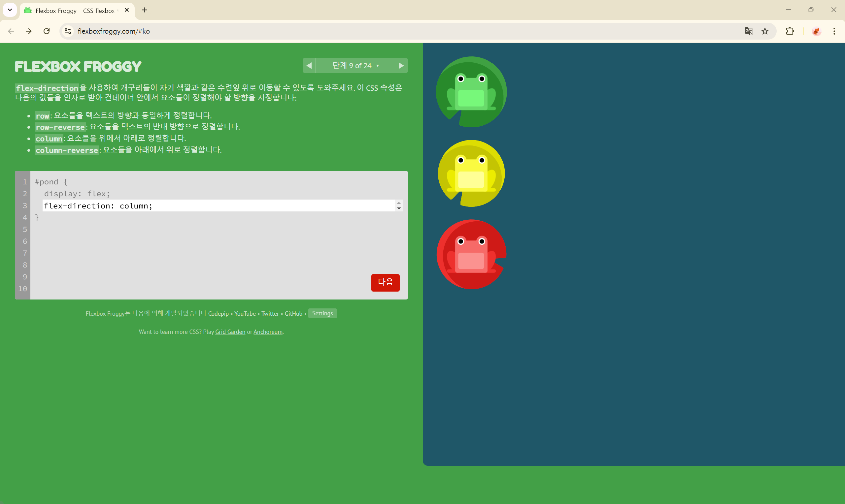Open the Settings menu in footer
Image resolution: width=845 pixels, height=504 pixels.
coord(322,313)
